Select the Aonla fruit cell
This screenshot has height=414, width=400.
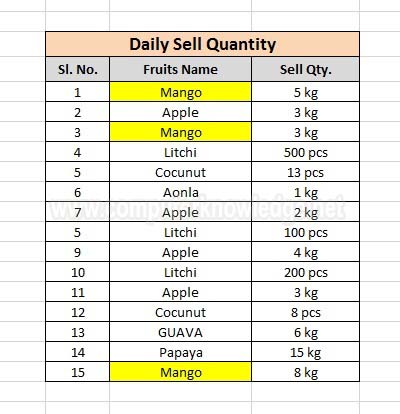(180, 192)
